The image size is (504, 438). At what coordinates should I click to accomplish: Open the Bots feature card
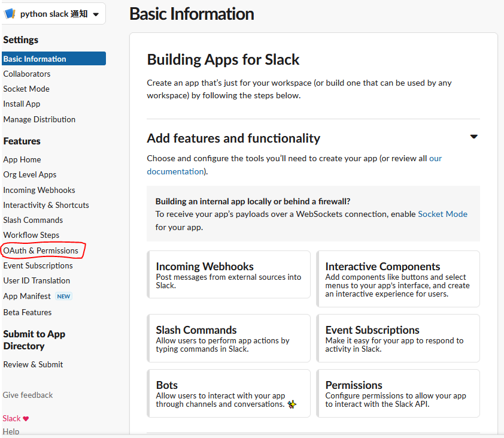(x=229, y=393)
